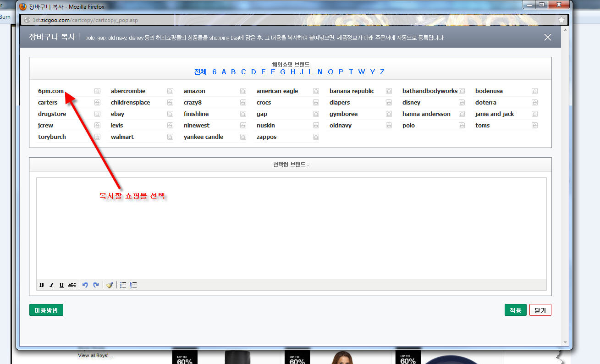Viewport: 600px width, 364px height.
Task: Filter brands by the letter G
Action: [x=283, y=72]
